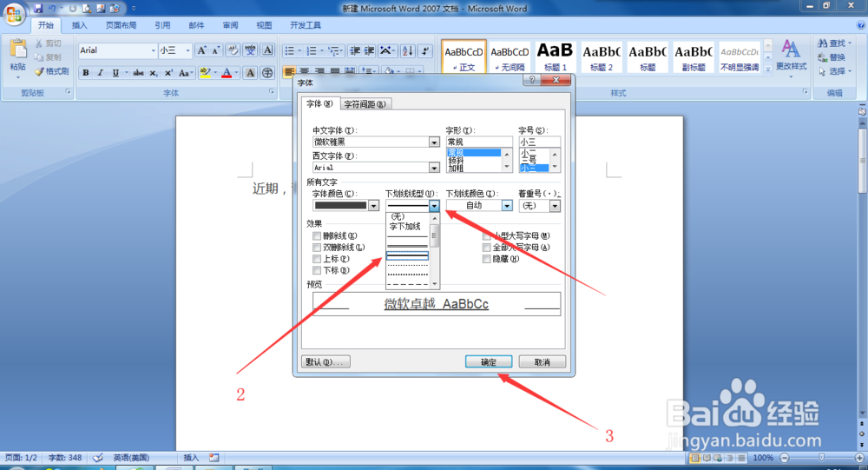Screen dimensions: 868x470
Task: Click the Shrink Font icon
Action: pos(216,50)
